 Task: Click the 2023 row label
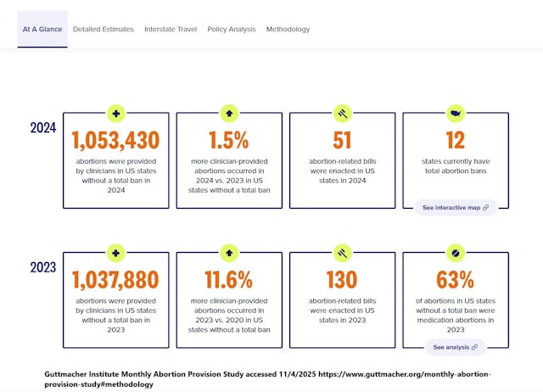click(x=43, y=267)
